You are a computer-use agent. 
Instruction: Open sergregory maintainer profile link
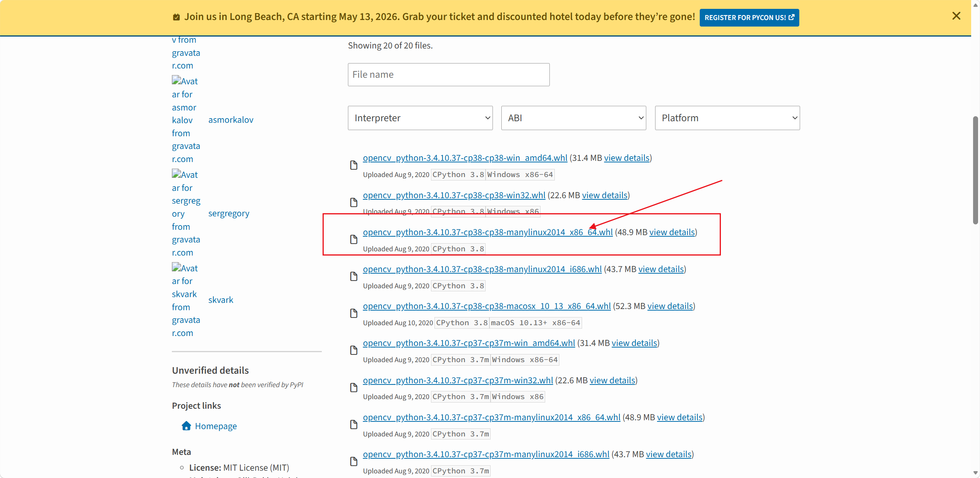pyautogui.click(x=229, y=213)
